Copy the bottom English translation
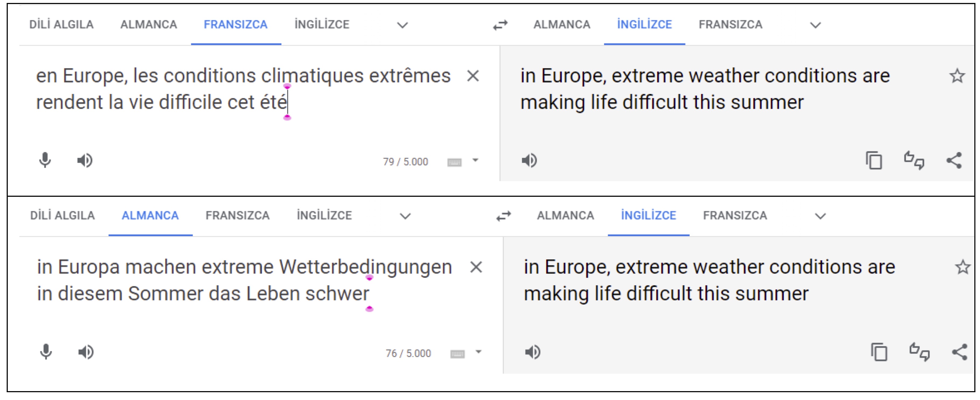Viewport: 980px width, 400px height. (x=879, y=352)
